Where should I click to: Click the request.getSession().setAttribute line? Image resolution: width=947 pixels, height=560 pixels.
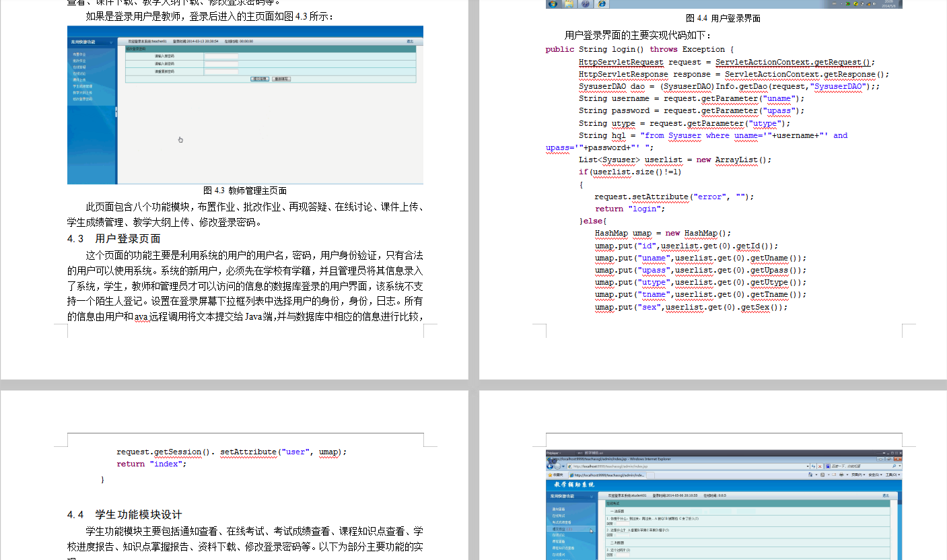232,452
